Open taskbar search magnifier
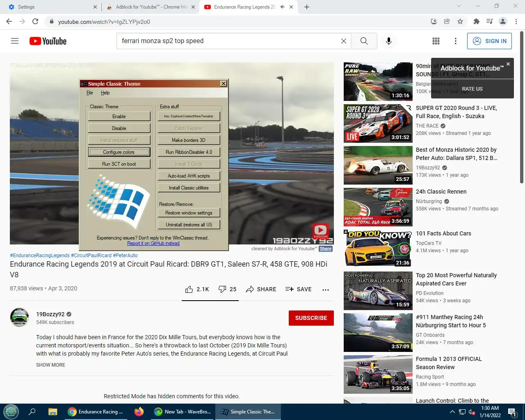Viewport: 525px width, 420px height. (x=32, y=411)
